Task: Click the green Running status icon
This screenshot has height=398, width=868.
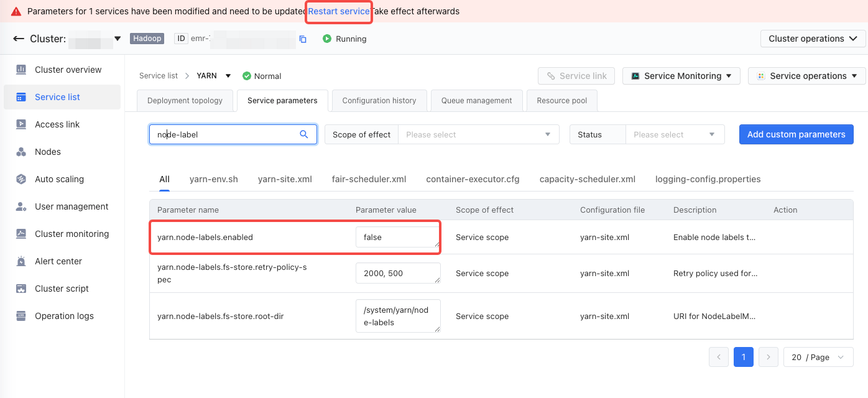Action: (327, 39)
